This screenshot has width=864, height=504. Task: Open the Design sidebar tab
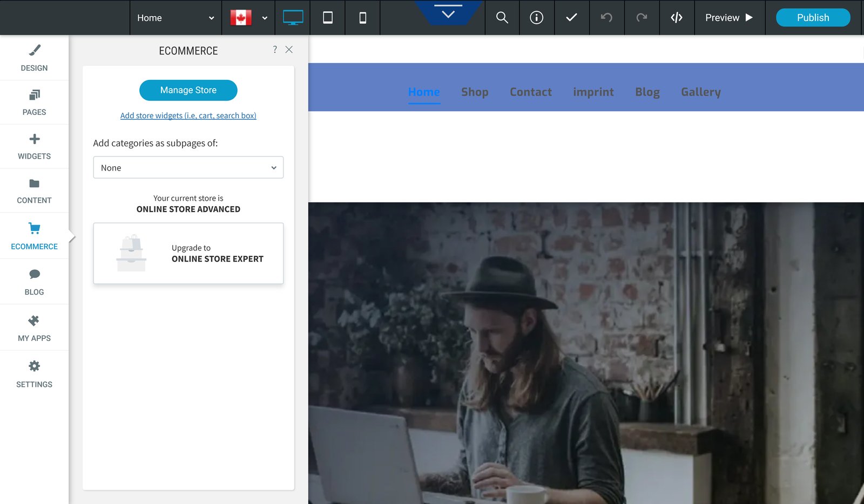point(34,58)
